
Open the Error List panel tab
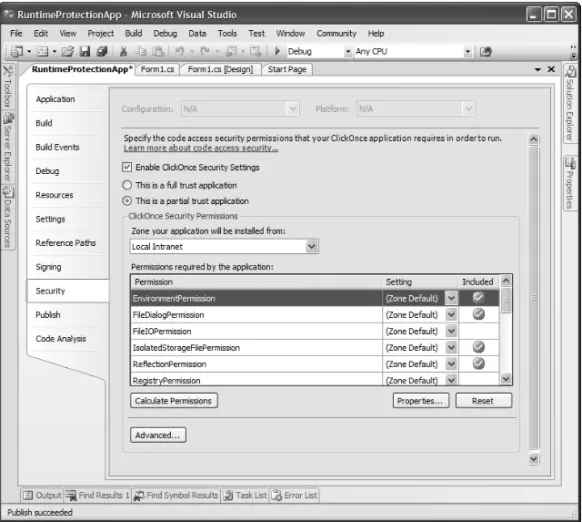[x=294, y=495]
